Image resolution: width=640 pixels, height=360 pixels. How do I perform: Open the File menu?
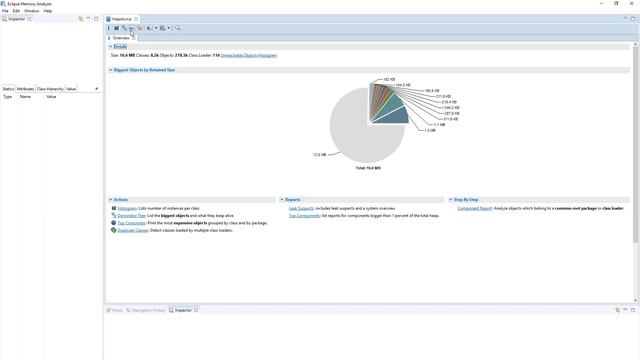[x=5, y=11]
